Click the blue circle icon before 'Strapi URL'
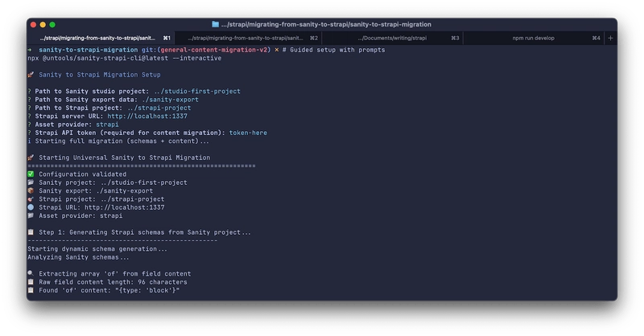Image resolution: width=644 pixels, height=336 pixels. click(31, 207)
